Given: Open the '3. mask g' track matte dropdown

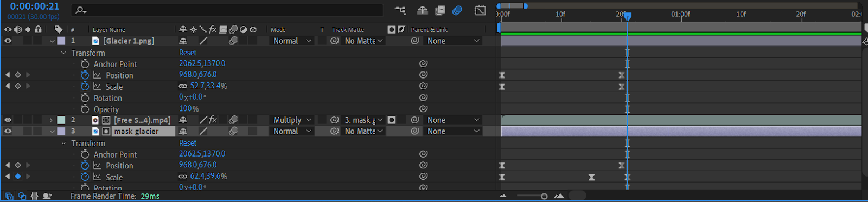Looking at the screenshot, I should 363,120.
